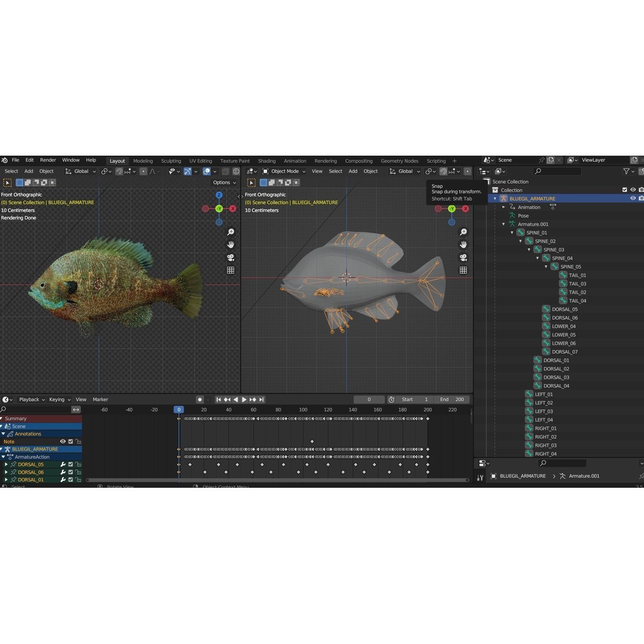The height and width of the screenshot is (644, 644).
Task: Click the wrench icon on DORSAL_06 channel
Action: [x=63, y=472]
